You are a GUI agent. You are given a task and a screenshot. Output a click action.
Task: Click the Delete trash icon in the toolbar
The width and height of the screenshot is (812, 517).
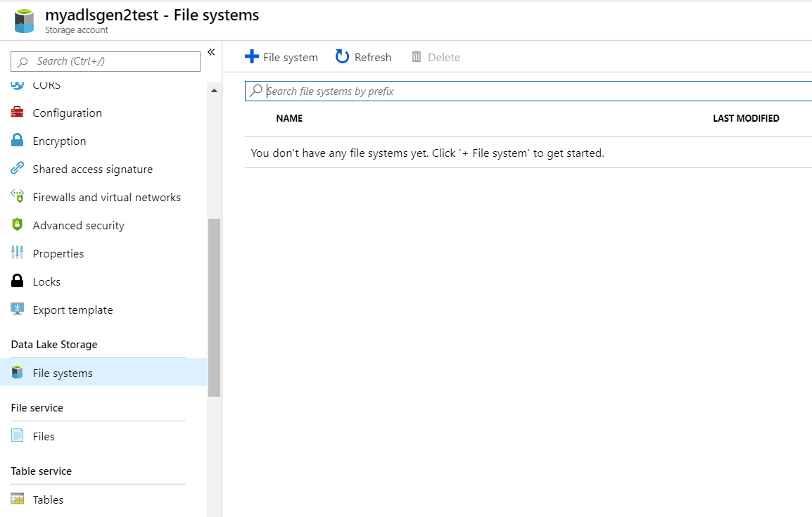(x=417, y=57)
